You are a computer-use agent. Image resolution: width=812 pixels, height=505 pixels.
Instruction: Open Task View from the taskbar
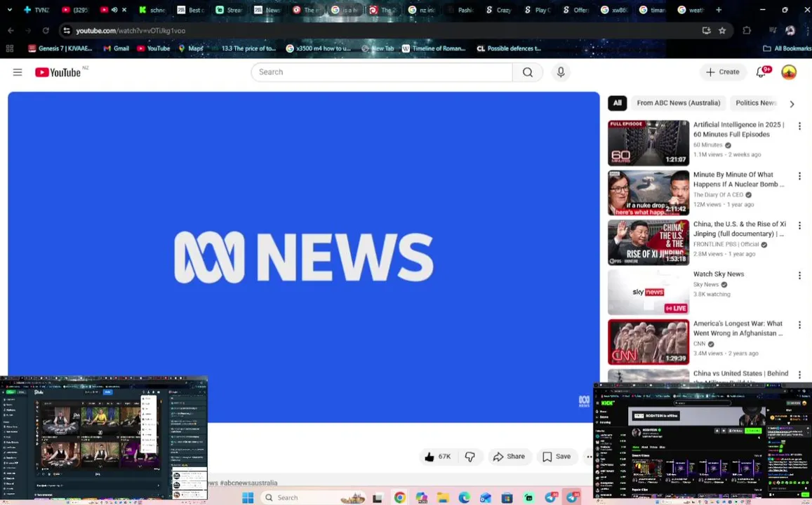pos(378,498)
